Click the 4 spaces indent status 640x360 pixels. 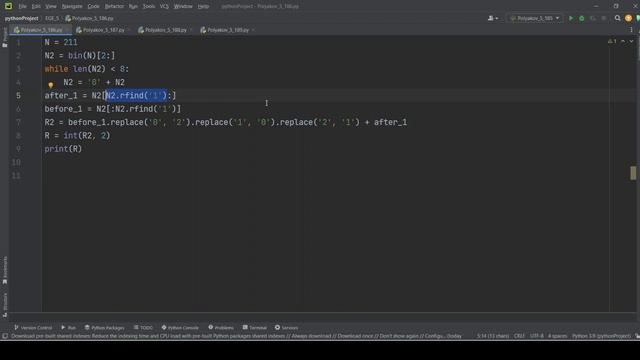pyautogui.click(x=558, y=336)
